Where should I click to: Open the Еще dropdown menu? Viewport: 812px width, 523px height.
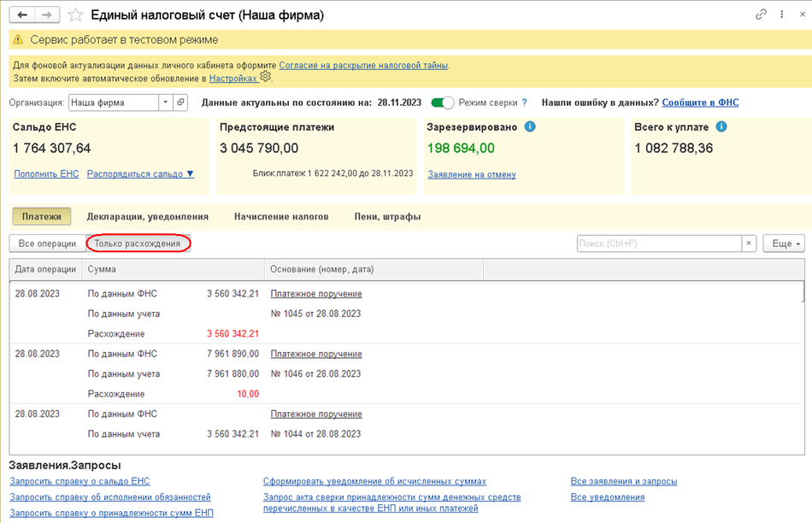[783, 244]
